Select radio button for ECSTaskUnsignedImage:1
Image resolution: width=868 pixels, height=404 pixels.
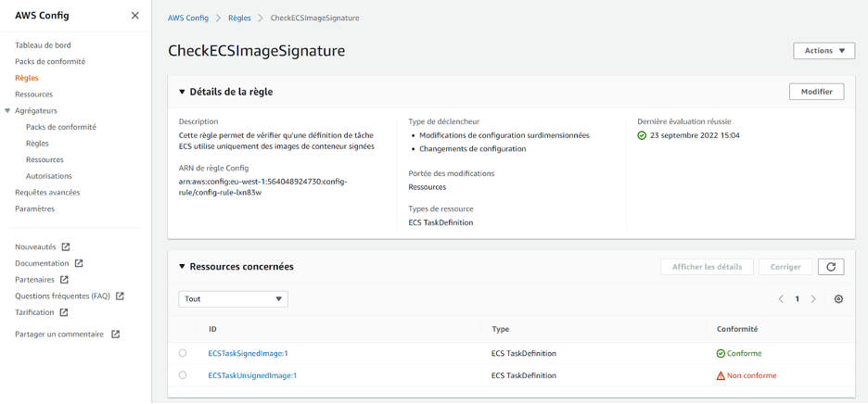coord(183,375)
